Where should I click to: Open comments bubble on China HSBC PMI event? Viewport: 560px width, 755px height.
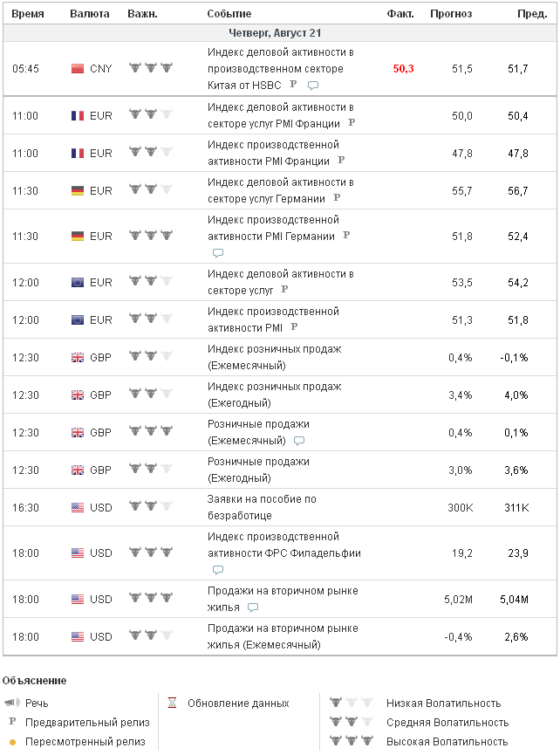click(x=313, y=86)
